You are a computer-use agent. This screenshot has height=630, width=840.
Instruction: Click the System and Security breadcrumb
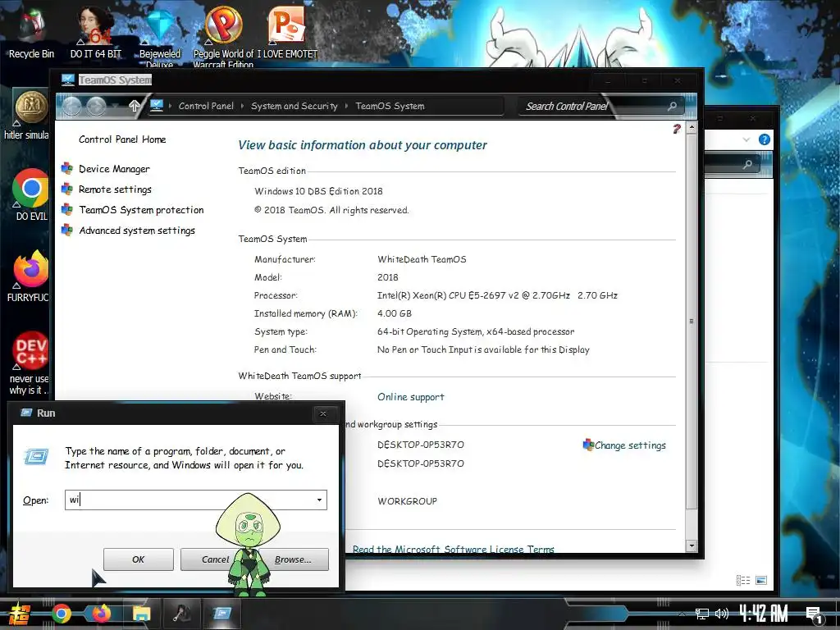(x=294, y=106)
